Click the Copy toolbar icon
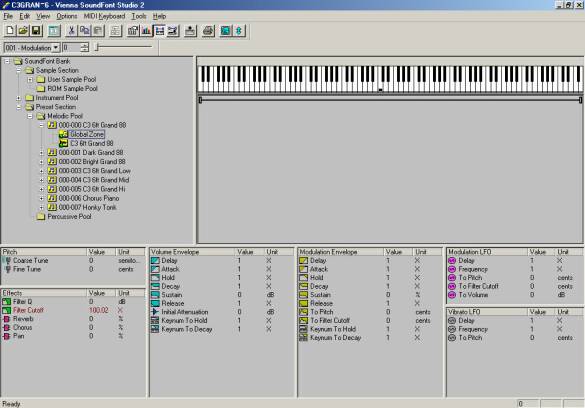 click(x=85, y=31)
